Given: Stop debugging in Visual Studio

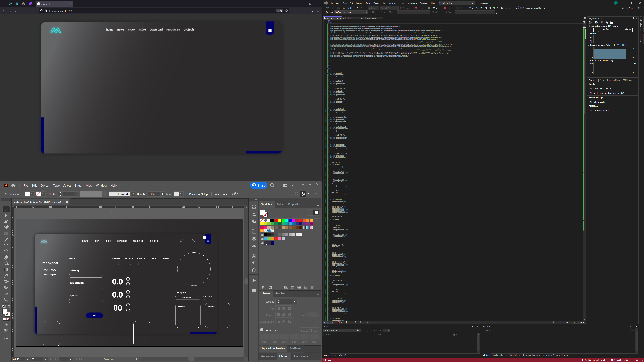Looking at the screenshot, I should 445,8.
